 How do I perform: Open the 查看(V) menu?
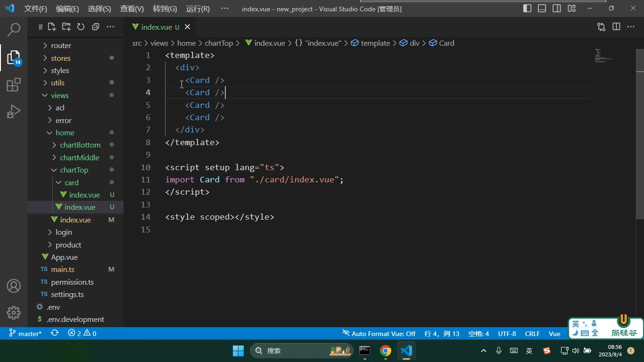point(132,8)
